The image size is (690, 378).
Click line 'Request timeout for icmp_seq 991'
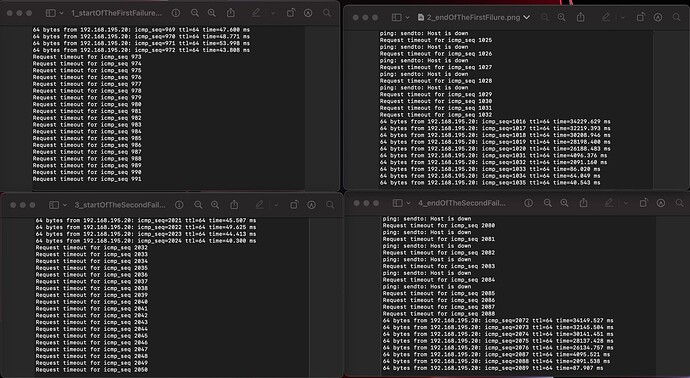click(87, 179)
